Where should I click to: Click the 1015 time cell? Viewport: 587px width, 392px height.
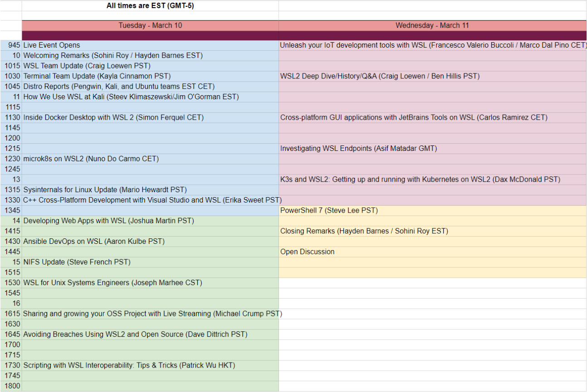(x=11, y=66)
